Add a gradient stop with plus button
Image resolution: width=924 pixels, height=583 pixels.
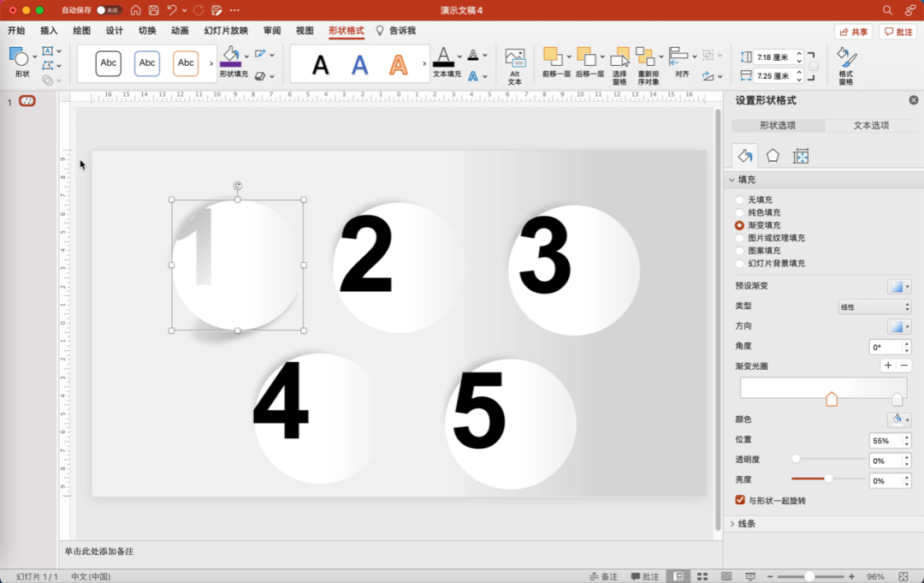[888, 366]
